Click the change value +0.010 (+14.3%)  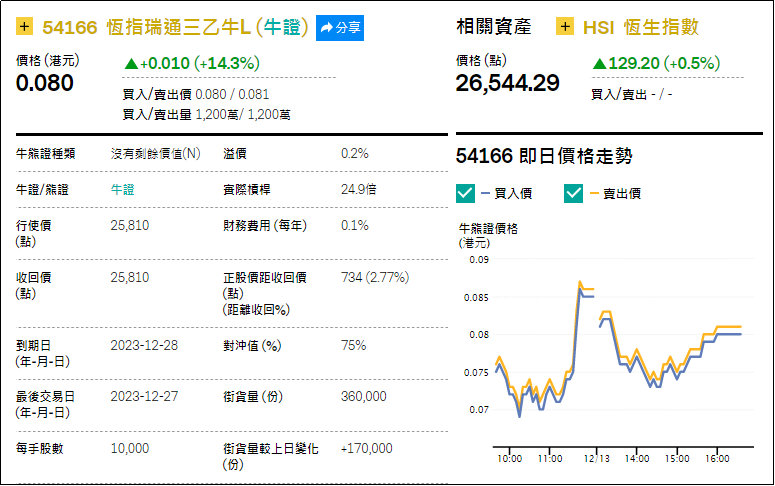pyautogui.click(x=192, y=63)
